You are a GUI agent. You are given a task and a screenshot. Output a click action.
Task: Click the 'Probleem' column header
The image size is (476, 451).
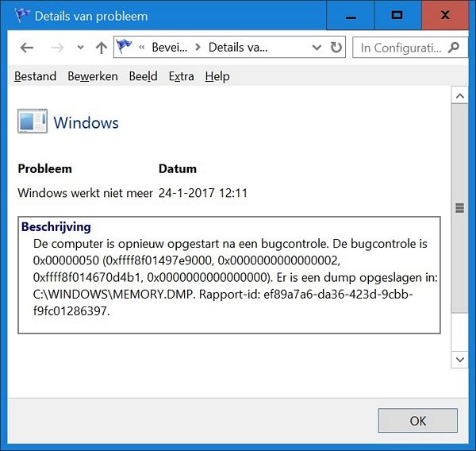point(45,168)
